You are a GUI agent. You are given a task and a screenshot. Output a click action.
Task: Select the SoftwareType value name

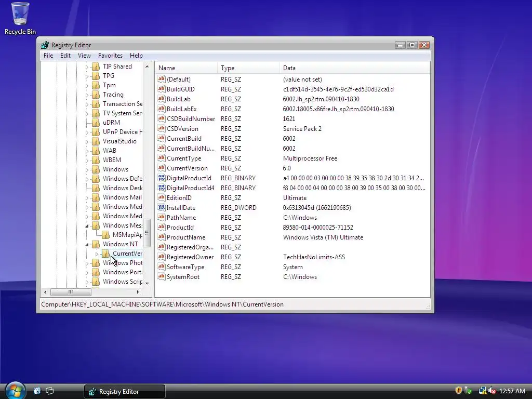pyautogui.click(x=185, y=267)
